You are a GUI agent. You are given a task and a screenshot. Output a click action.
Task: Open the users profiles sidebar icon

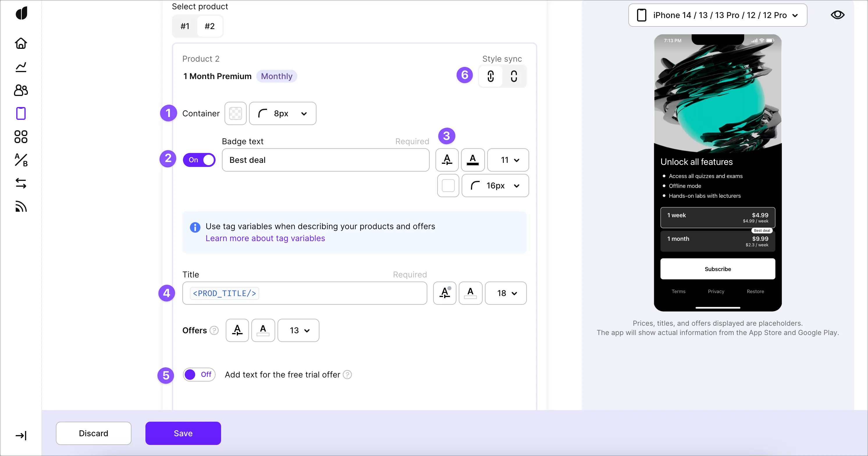click(21, 90)
